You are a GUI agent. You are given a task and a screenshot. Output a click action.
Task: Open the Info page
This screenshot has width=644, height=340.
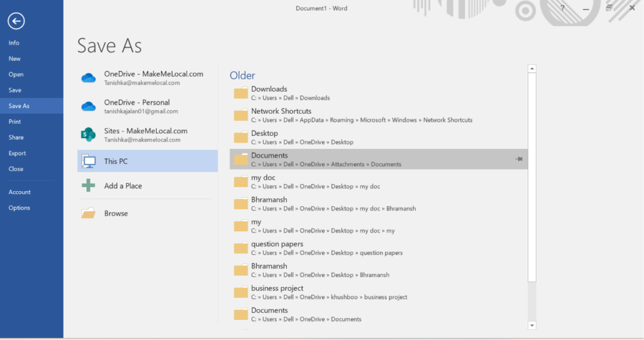[x=31, y=43]
